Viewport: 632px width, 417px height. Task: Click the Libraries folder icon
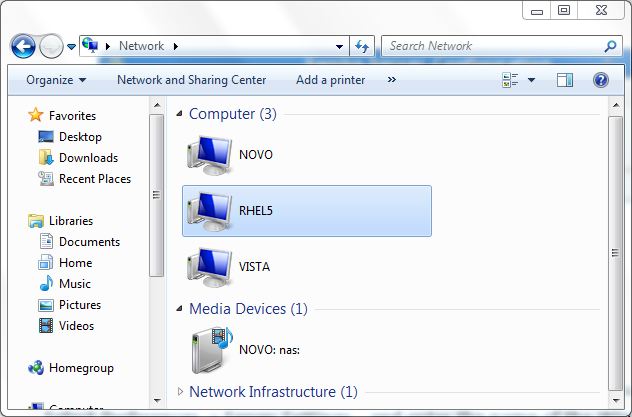[36, 221]
